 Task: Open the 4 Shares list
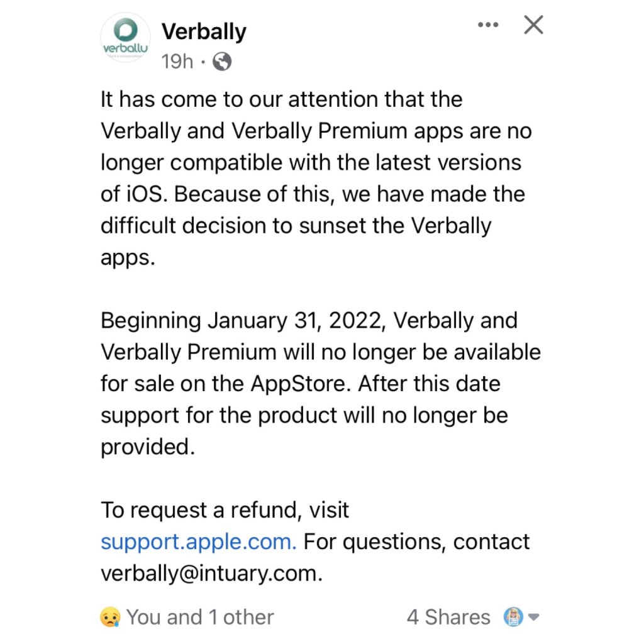pyautogui.click(x=448, y=618)
